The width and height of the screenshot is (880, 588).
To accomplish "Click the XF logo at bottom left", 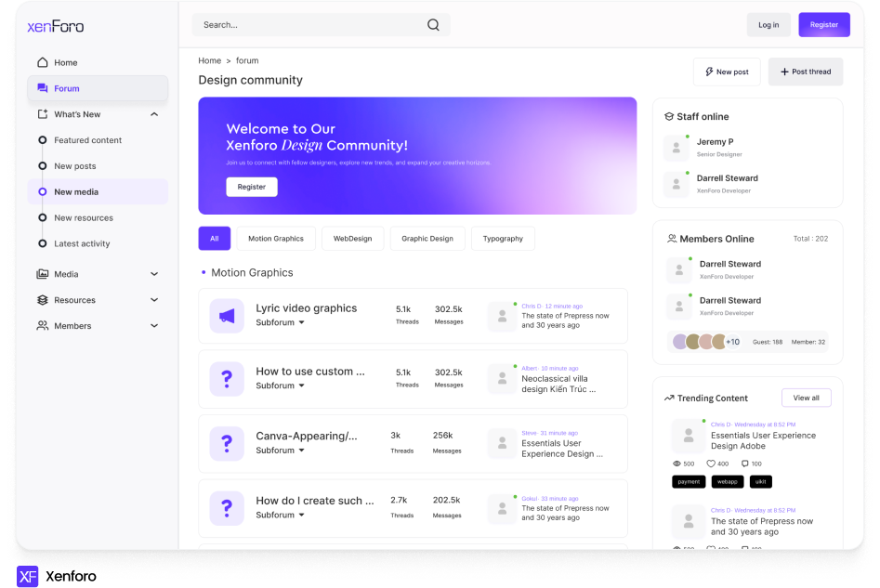I will coord(28,576).
